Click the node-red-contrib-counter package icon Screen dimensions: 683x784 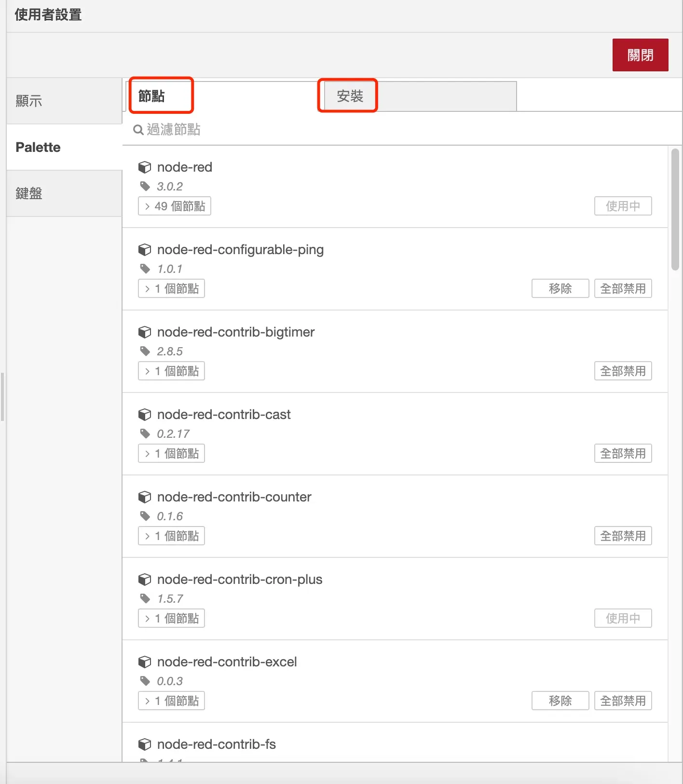tap(145, 497)
